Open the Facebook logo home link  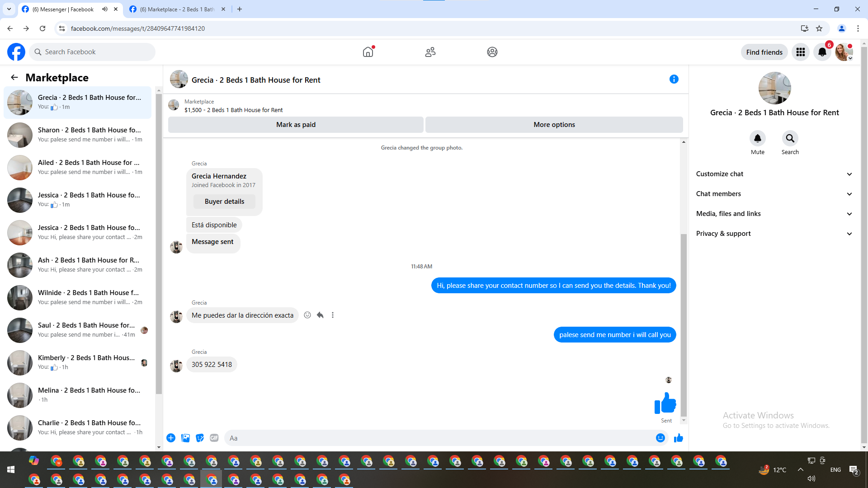tap(16, 52)
